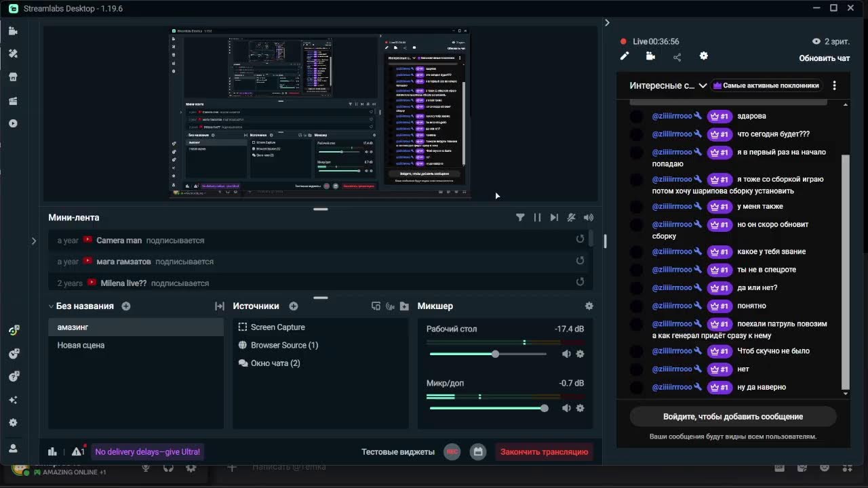Click the source device-overlay icon in Источники
The width and height of the screenshot is (868, 488).
pyautogui.click(x=376, y=306)
